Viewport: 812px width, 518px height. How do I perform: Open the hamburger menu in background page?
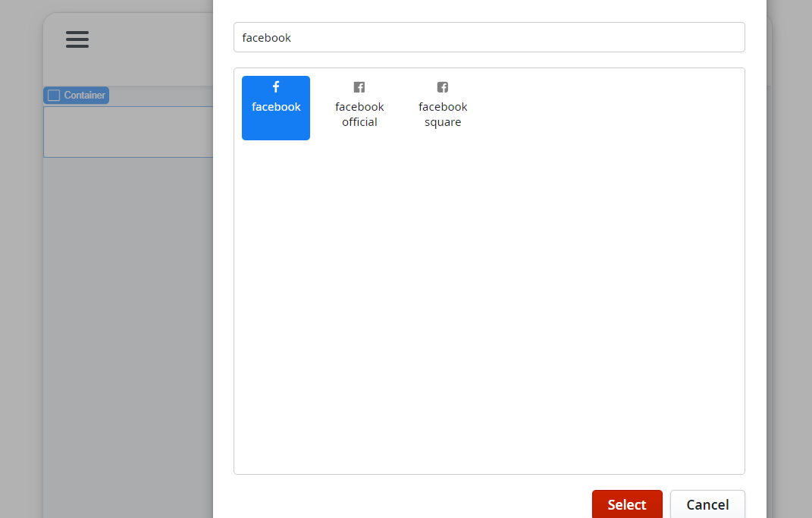point(77,39)
